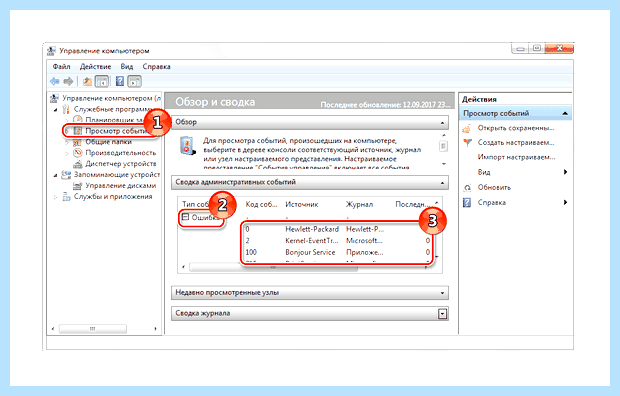Collapse the Обзор section header arrow

[442, 123]
